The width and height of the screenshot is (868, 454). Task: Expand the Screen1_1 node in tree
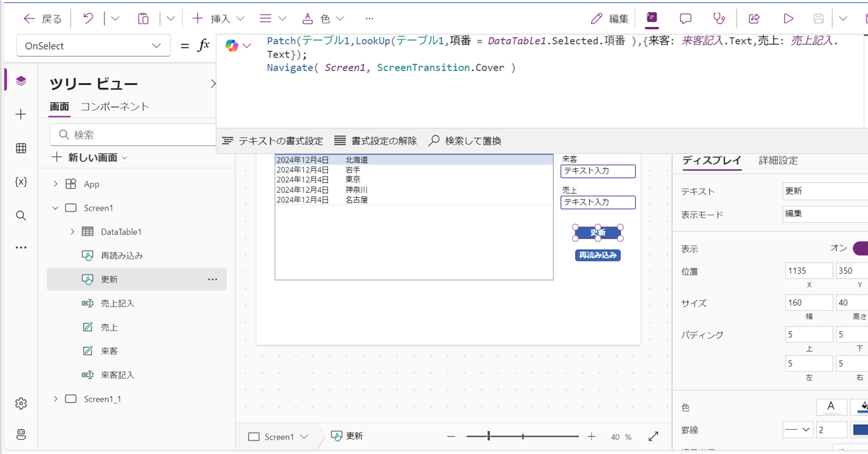tap(55, 399)
